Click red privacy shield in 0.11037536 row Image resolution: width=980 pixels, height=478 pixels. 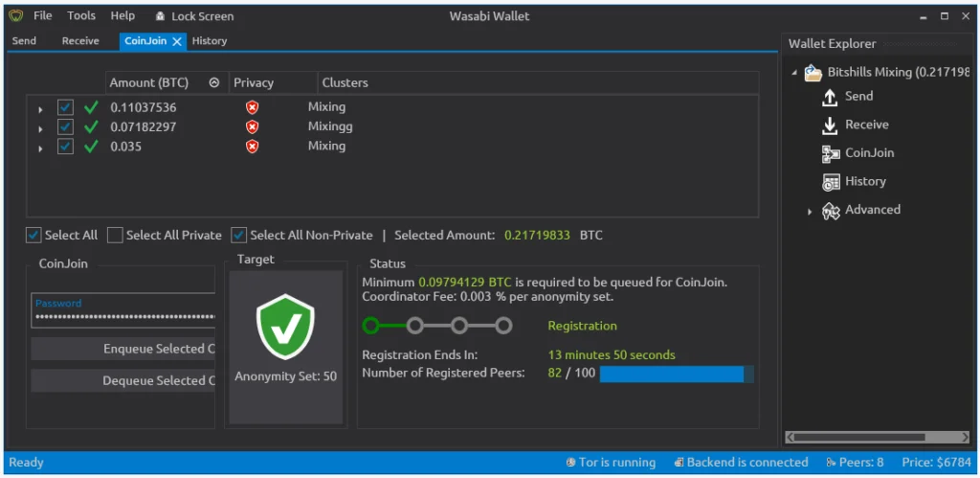point(252,107)
